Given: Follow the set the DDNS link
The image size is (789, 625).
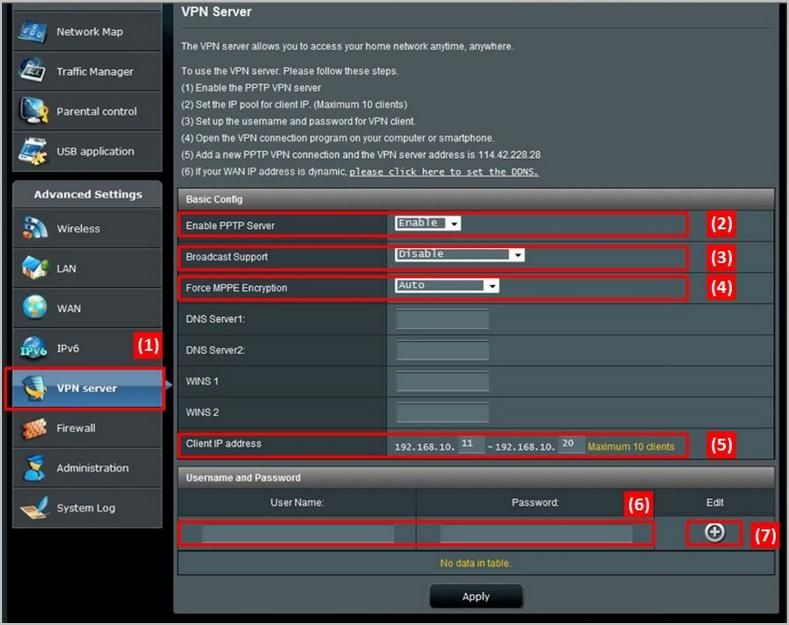Looking at the screenshot, I should 444,172.
